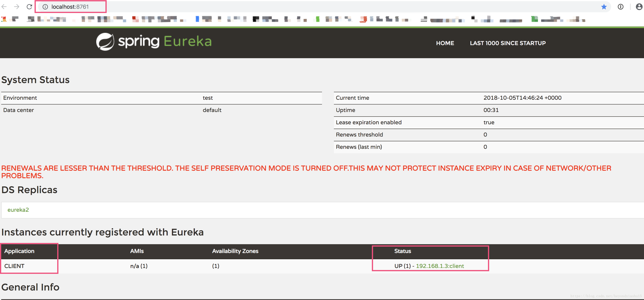Click 'Instances currently registered with Eureka' heading
This screenshot has height=300, width=644.
pyautogui.click(x=103, y=232)
